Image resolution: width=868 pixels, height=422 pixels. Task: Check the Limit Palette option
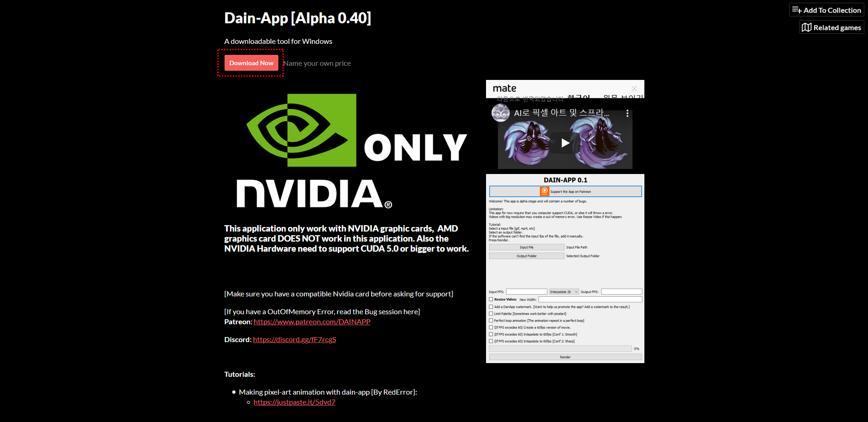(491, 314)
